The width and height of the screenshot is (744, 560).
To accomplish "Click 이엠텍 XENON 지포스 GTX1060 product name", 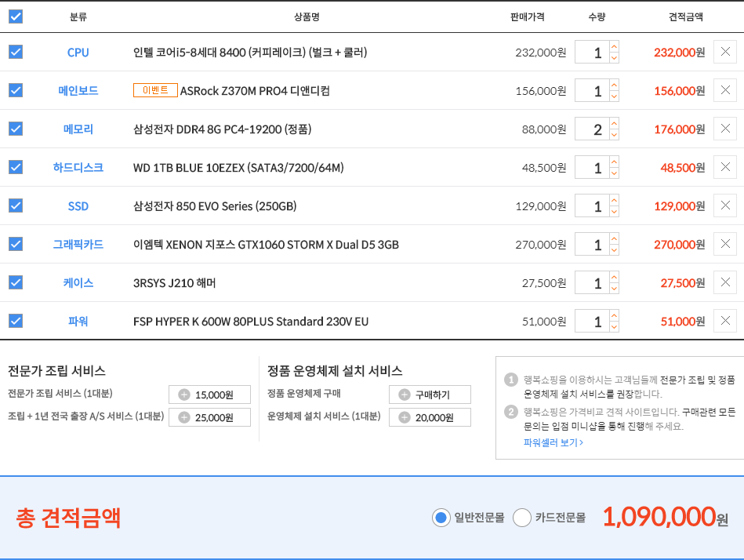I will click(x=266, y=245).
